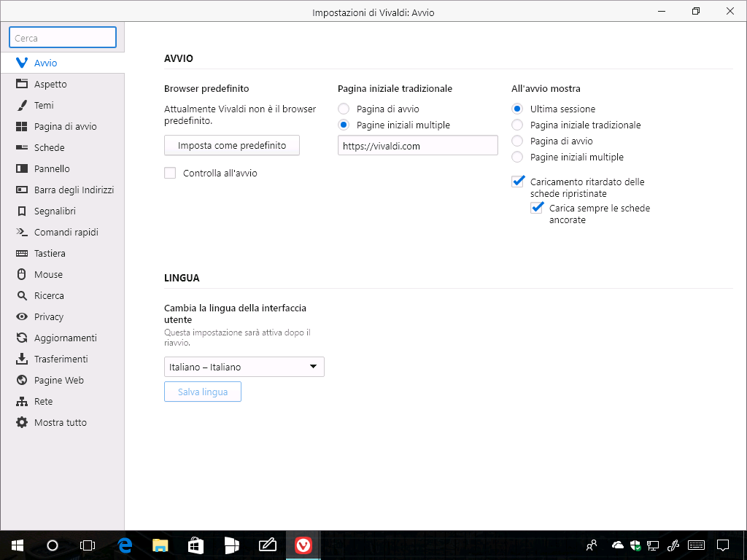Open Rete settings label

43,402
